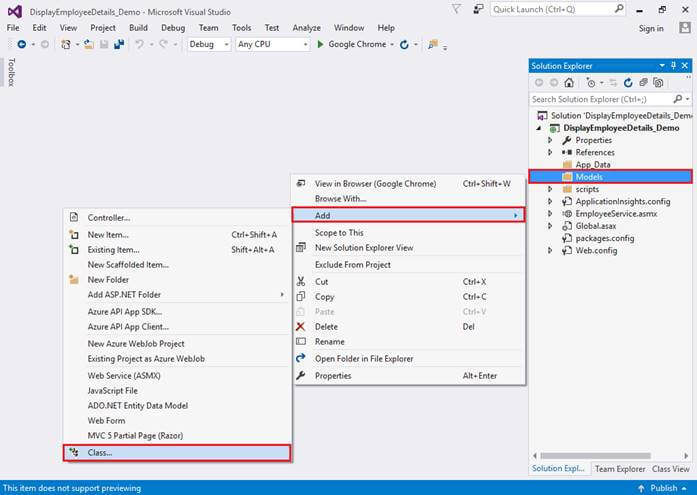
Task: Click the Open File toolbar icon
Action: click(x=89, y=44)
